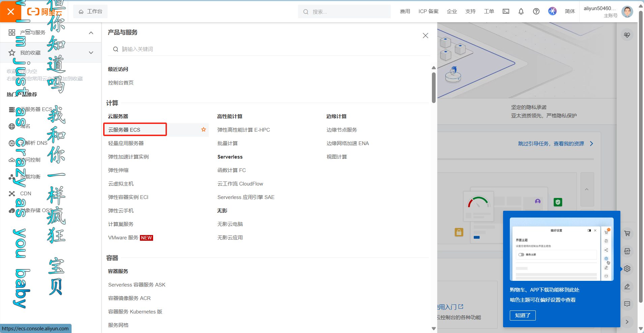The height and width of the screenshot is (333, 644).
Task: Open 云工作流 CloudFlow
Action: (240, 184)
